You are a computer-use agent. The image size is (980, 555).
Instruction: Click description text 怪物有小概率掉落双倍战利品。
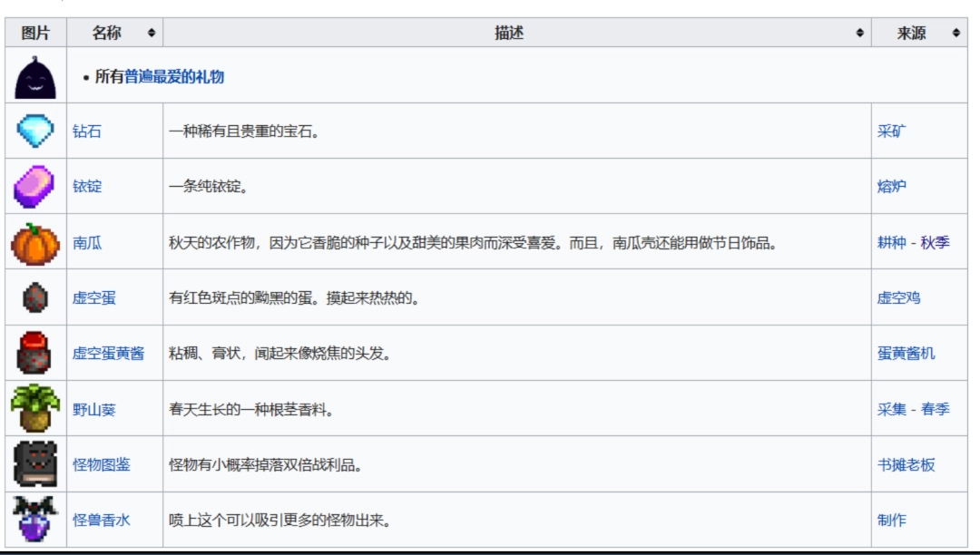[266, 464]
